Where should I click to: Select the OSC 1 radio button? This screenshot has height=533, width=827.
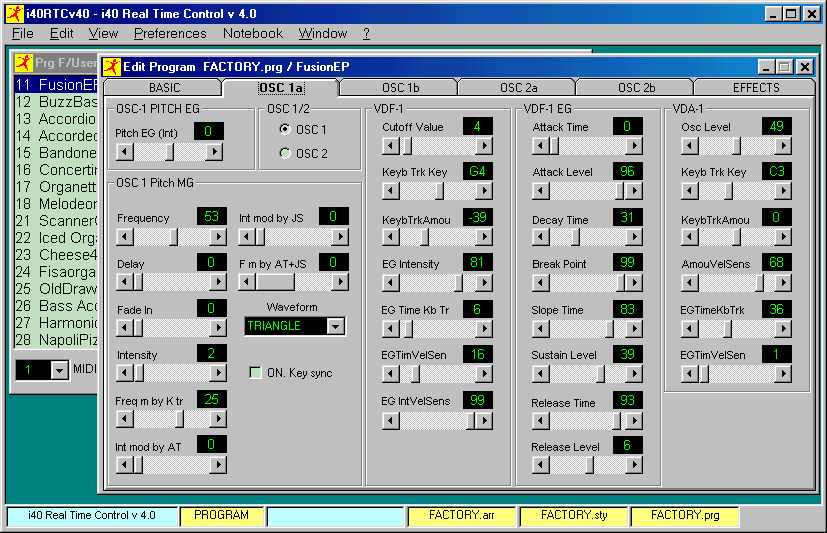[285, 130]
